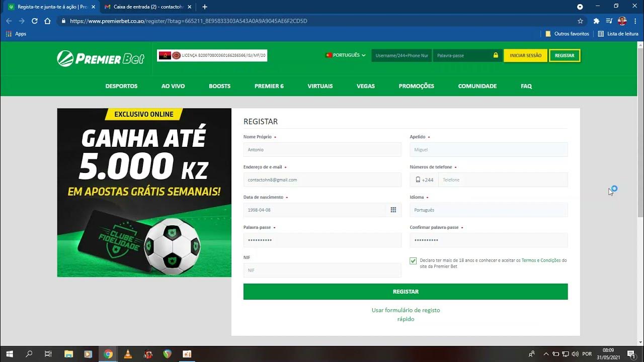Click the license badge with Angola flag
This screenshot has width=644, height=362.
[x=212, y=55]
